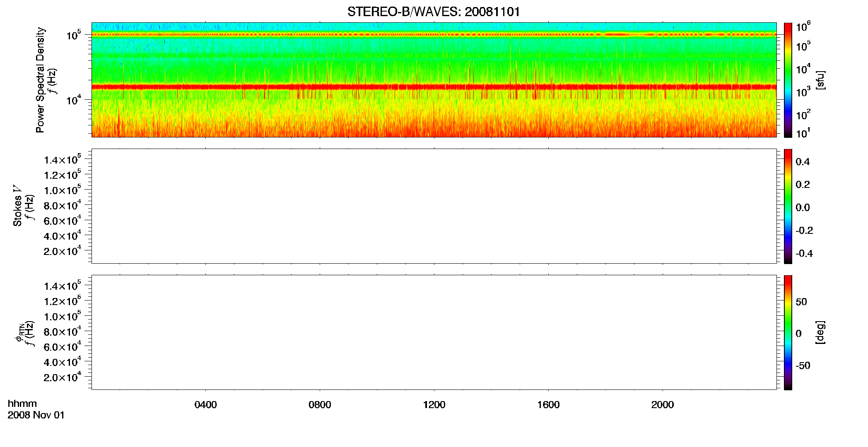
Task: Click the phi RTN degree colorbar
Action: tap(788, 332)
